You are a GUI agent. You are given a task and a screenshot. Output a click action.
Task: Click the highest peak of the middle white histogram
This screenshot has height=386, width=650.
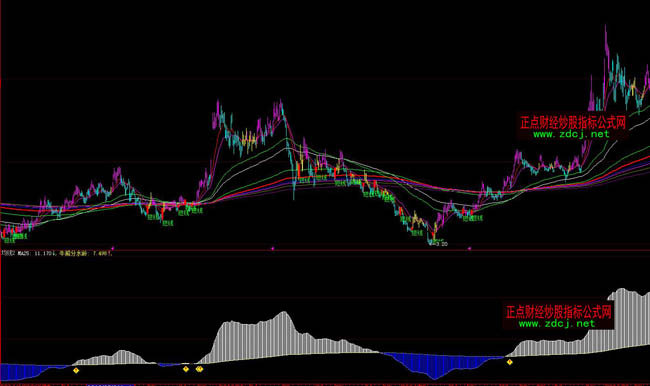click(284, 313)
